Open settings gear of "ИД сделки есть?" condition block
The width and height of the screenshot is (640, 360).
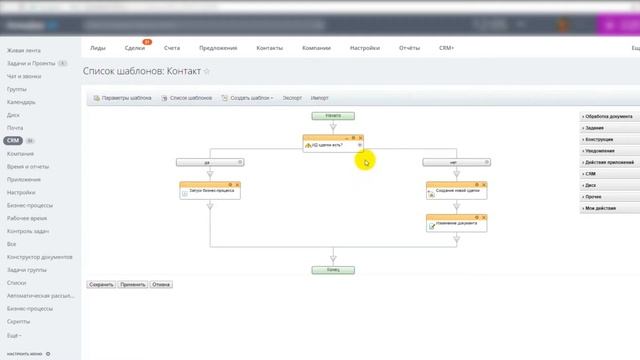[x=353, y=138]
